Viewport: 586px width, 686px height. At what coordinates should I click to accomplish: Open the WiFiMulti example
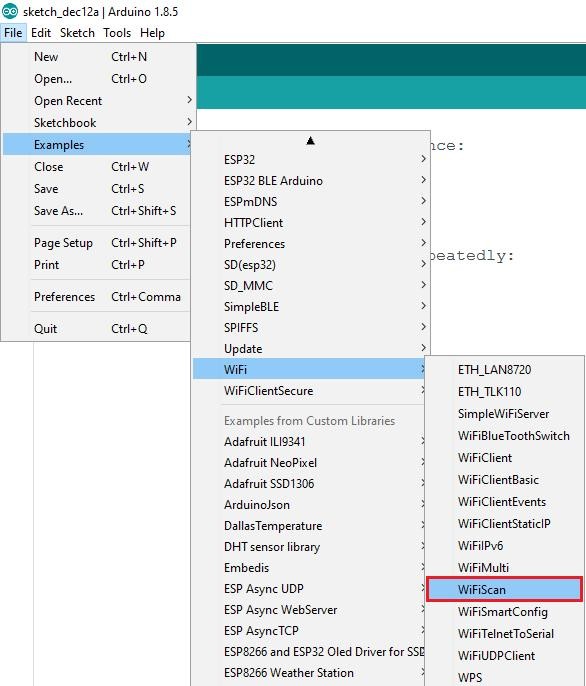coord(505,567)
